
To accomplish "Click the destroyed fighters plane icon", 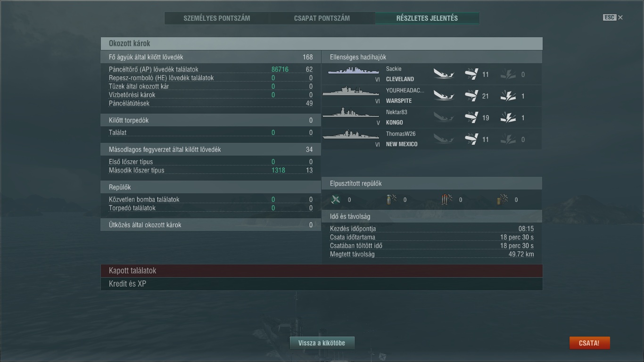I will tap(336, 200).
